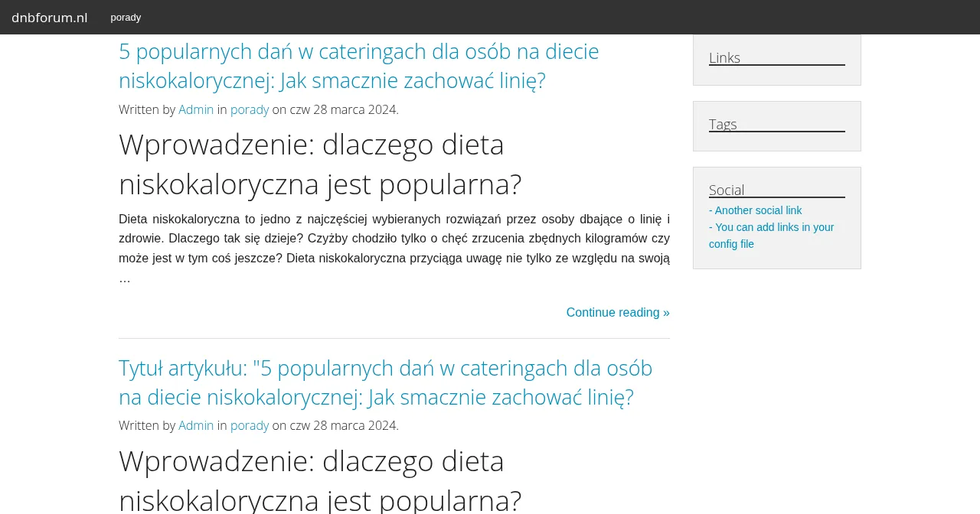
Task: Click porady category link in the first post
Action: 250,109
